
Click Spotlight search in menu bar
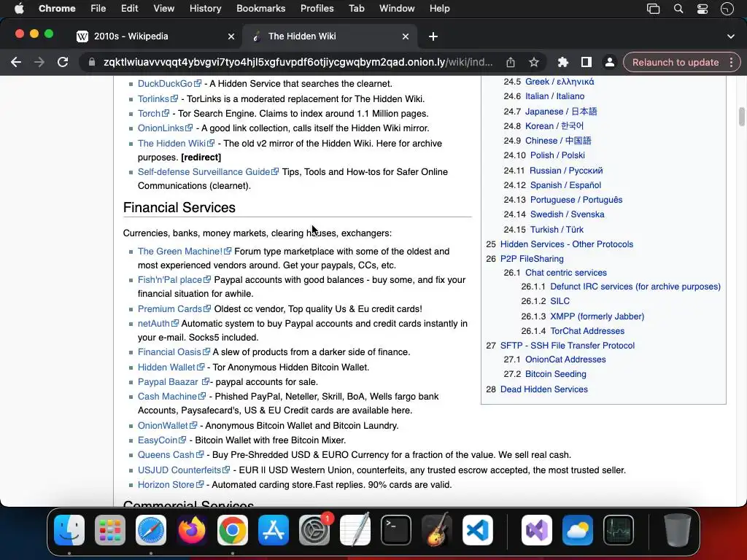pos(678,9)
